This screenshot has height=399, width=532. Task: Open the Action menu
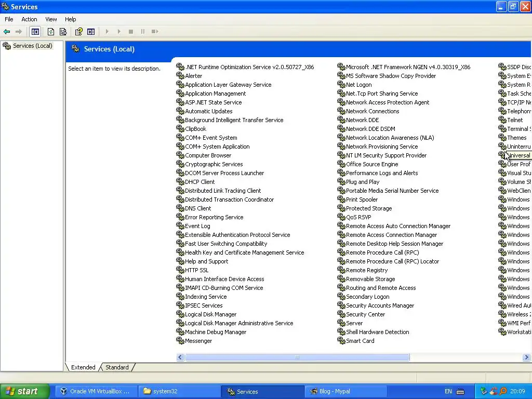click(x=29, y=19)
